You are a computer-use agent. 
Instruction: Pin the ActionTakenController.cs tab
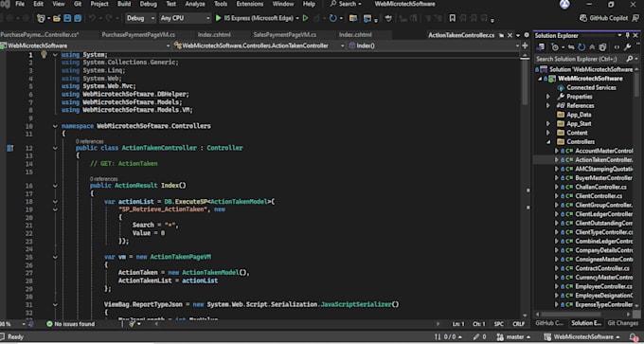(x=502, y=35)
